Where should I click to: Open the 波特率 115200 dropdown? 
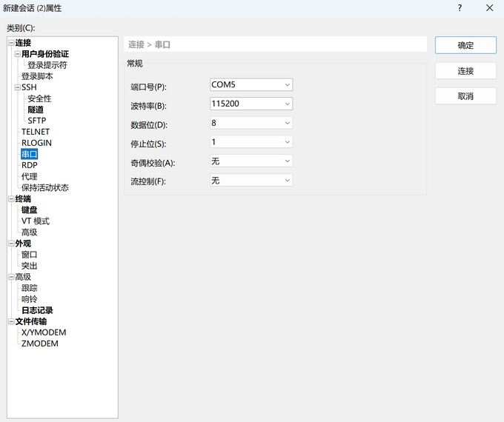click(x=251, y=104)
